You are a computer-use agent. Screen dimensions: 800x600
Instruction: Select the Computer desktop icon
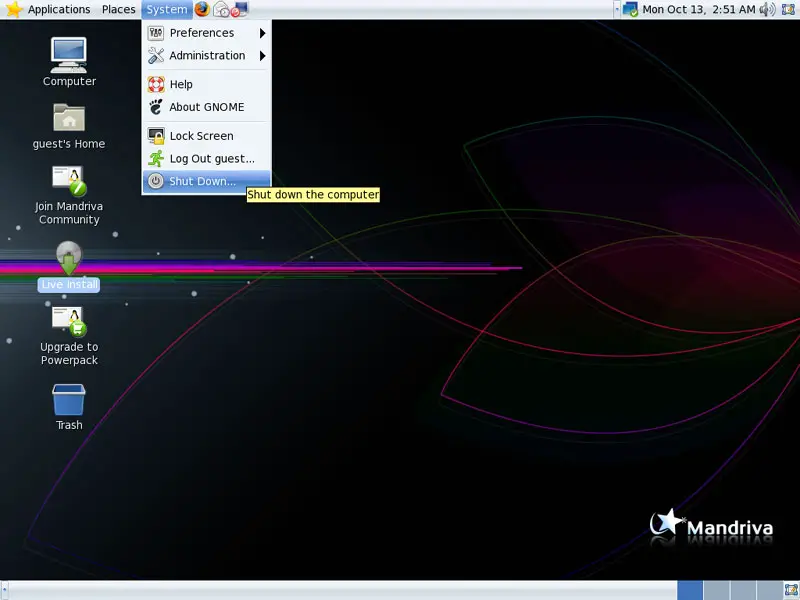(69, 55)
